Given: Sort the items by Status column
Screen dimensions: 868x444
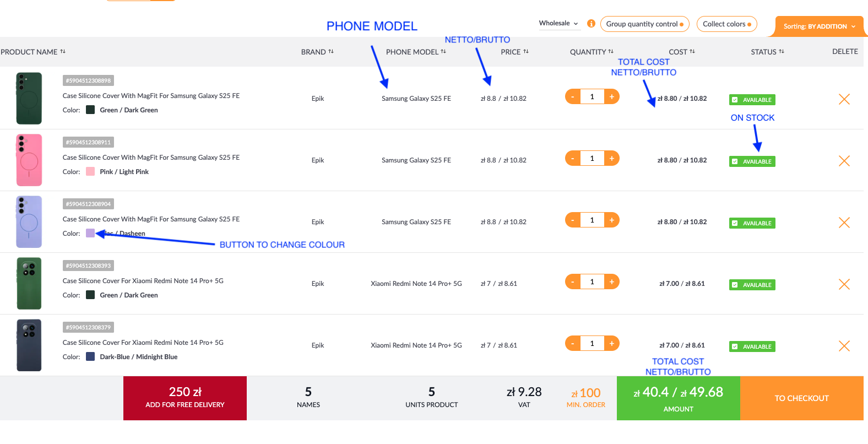Looking at the screenshot, I should (767, 52).
